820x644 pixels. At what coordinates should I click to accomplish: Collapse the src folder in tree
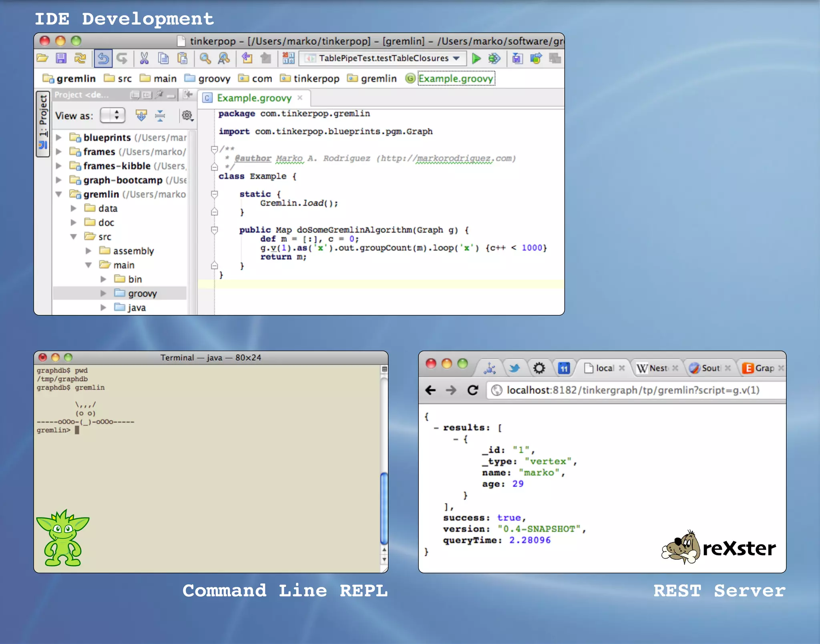[x=74, y=237]
